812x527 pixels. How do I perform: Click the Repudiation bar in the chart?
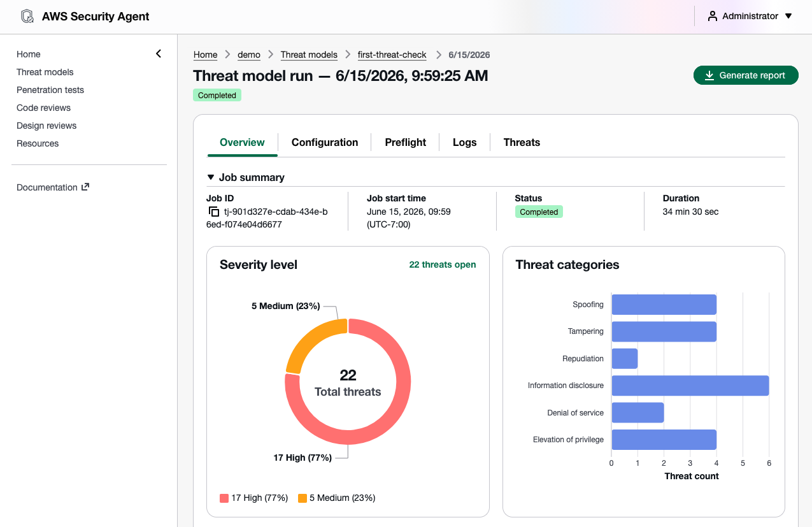[625, 358]
